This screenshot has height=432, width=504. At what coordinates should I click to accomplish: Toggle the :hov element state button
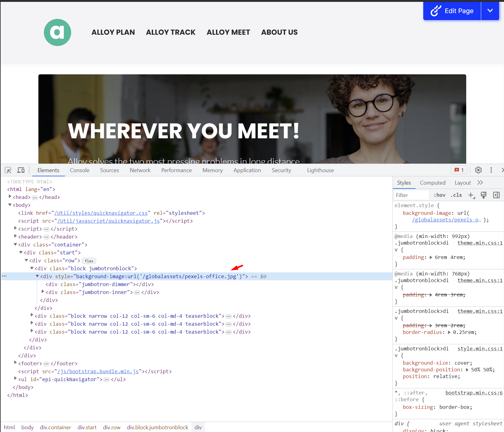[439, 195]
